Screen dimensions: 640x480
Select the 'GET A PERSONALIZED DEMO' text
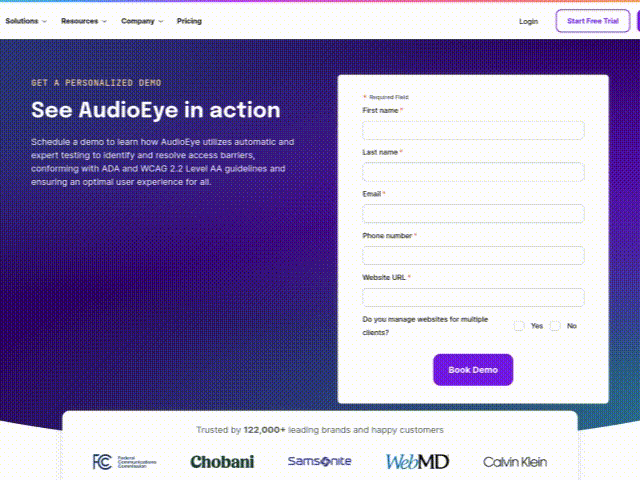[96, 83]
